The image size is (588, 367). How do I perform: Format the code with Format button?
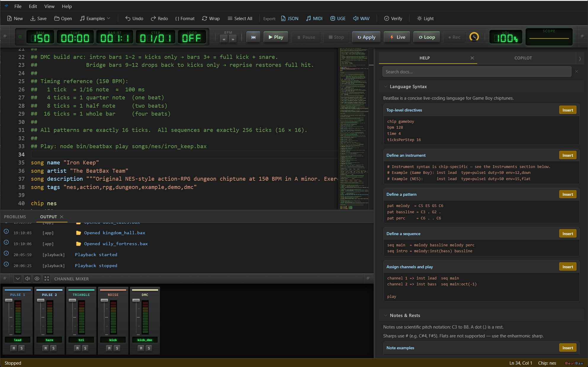pos(185,18)
